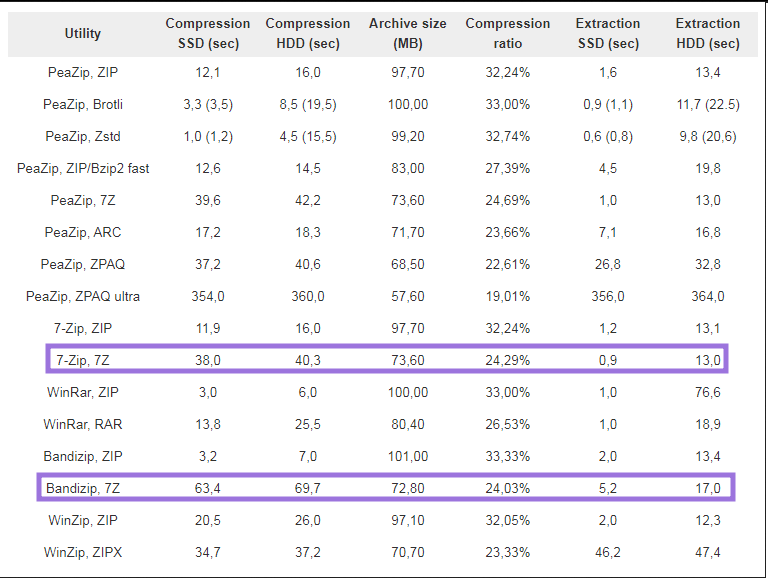
Task: Select the highlighted "Bandizip, 7Z" row label
Action: point(83,488)
